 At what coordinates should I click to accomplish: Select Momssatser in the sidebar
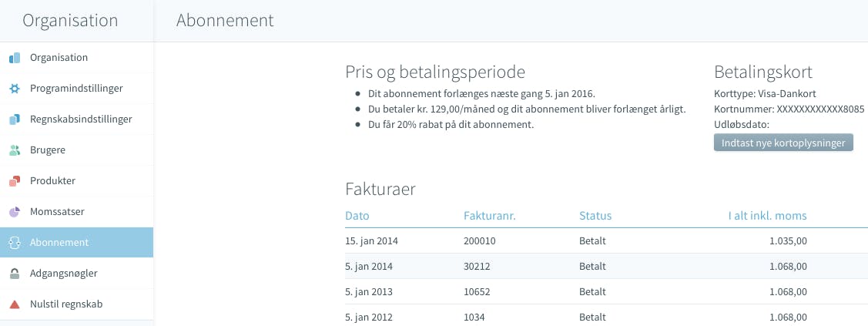pos(57,211)
